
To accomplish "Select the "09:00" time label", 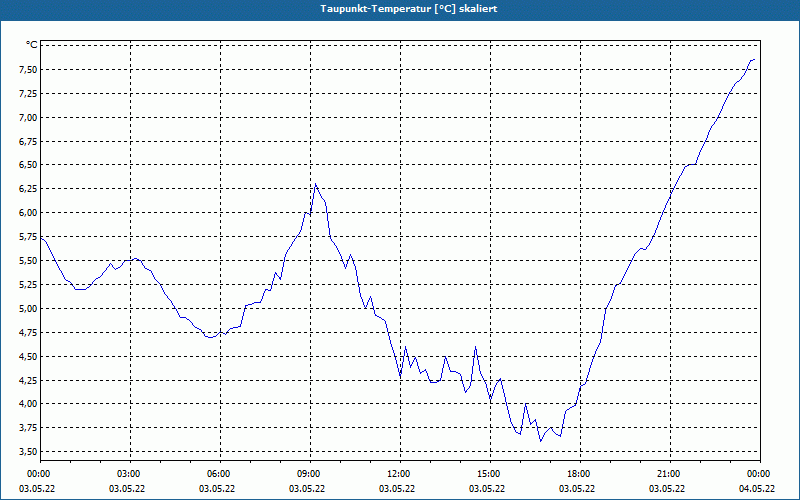I will pyautogui.click(x=310, y=474).
